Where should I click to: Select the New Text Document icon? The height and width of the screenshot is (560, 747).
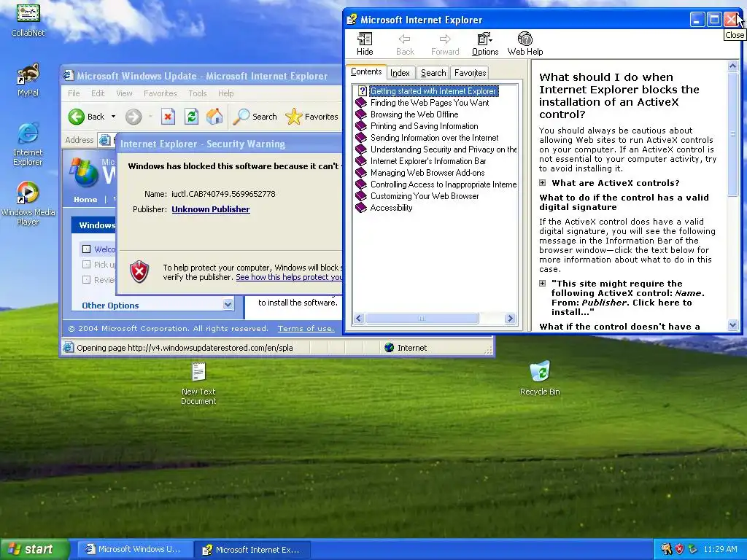(198, 384)
